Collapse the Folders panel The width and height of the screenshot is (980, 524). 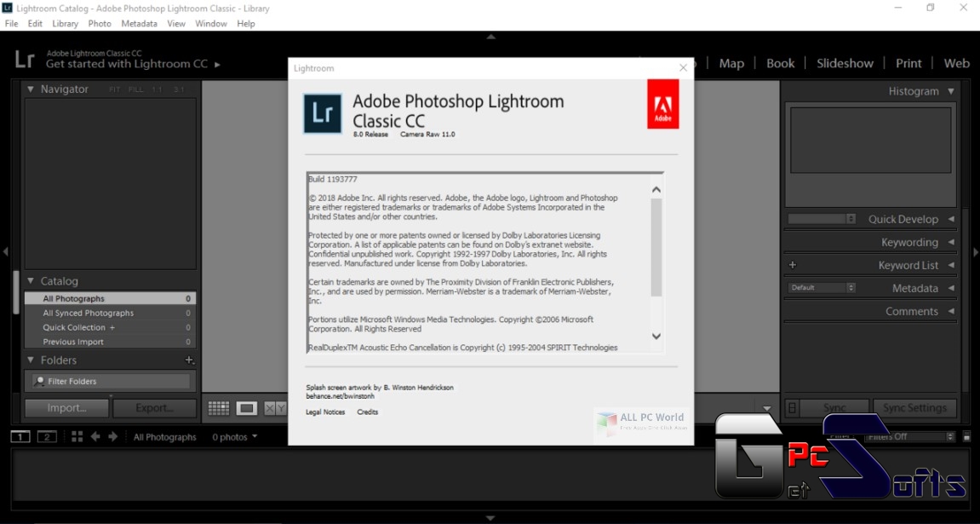pos(30,360)
